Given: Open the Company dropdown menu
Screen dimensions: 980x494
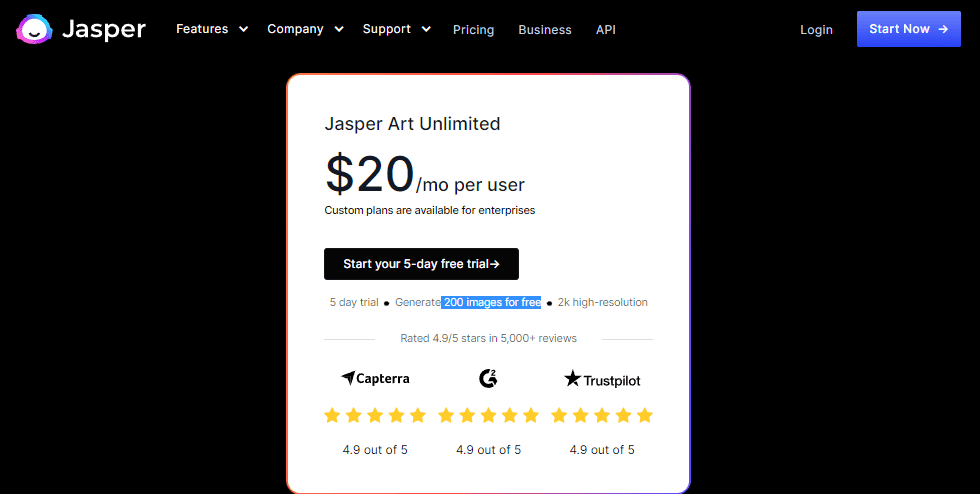Looking at the screenshot, I should click(x=305, y=29).
